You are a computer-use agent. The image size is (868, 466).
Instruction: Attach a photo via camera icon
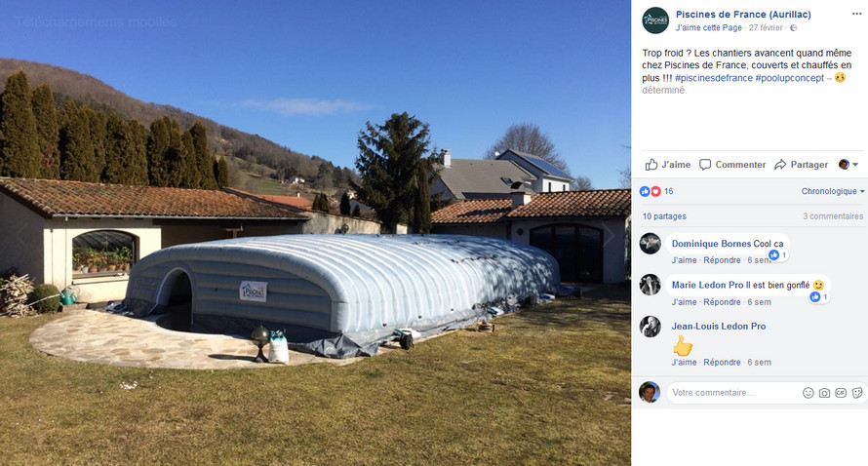click(824, 392)
